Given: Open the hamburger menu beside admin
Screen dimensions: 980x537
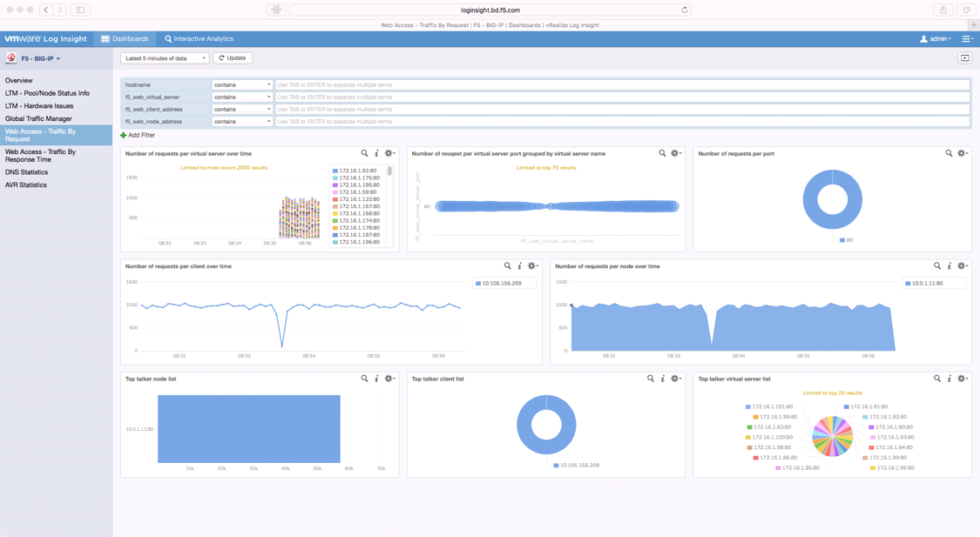Looking at the screenshot, I should click(x=967, y=38).
